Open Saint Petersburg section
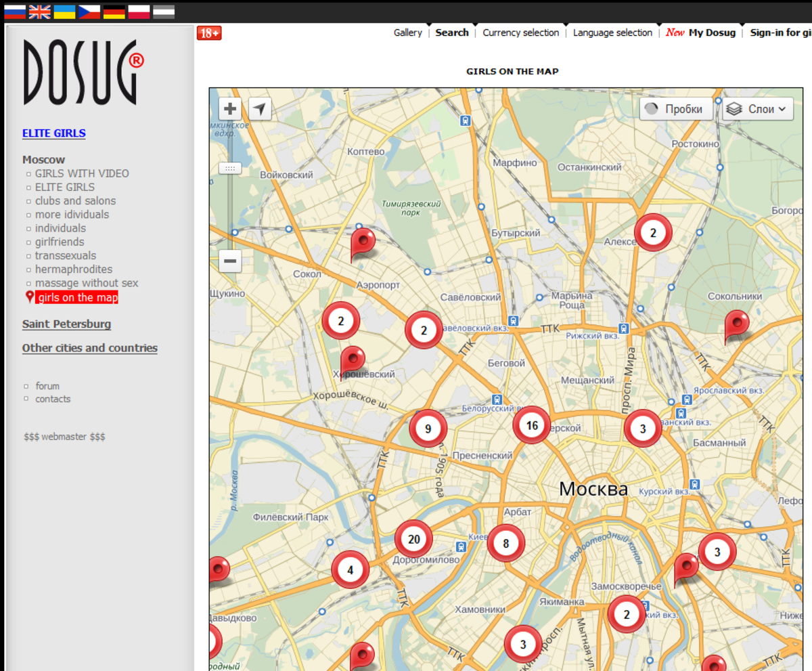The image size is (812, 671). coord(66,324)
